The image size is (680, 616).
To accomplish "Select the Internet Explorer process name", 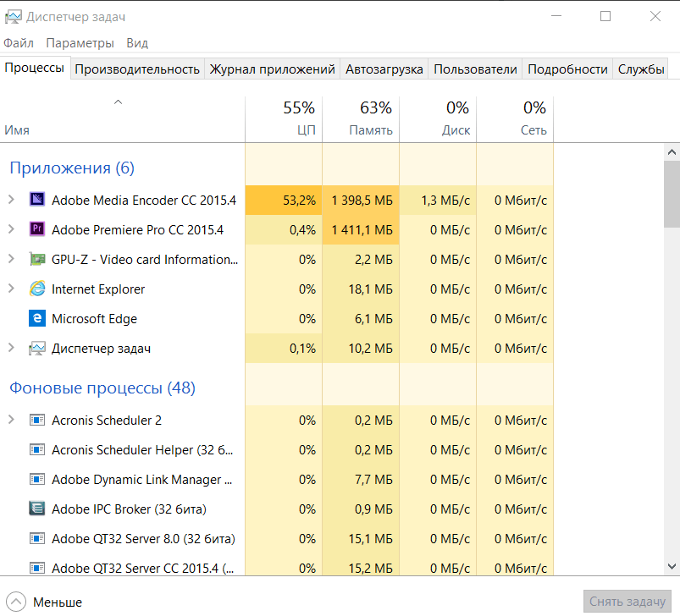I will click(98, 289).
